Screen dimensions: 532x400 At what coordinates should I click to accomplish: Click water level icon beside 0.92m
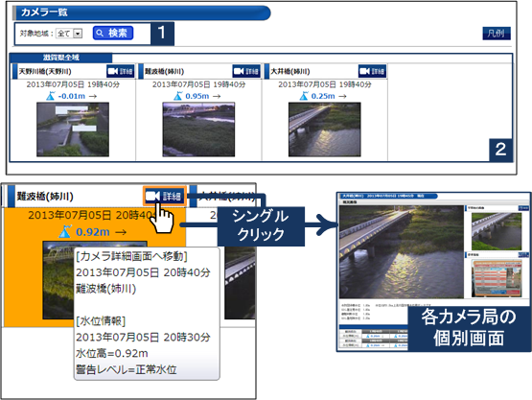pos(65,232)
